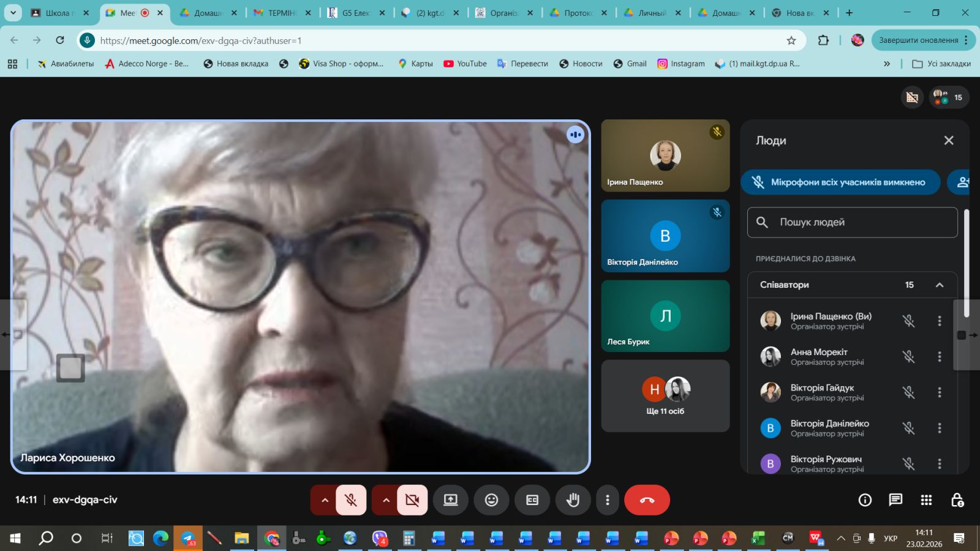This screenshot has width=980, height=551.
Task: Click the red leave call button
Action: click(647, 500)
